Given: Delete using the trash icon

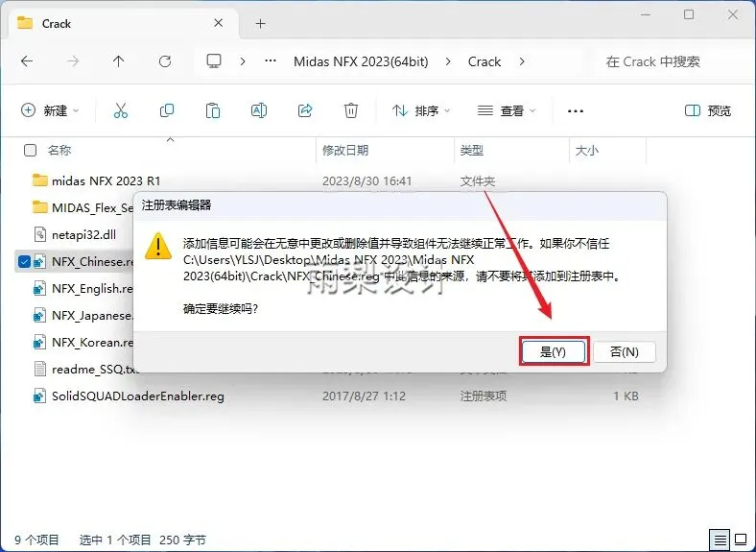Looking at the screenshot, I should pos(351,110).
